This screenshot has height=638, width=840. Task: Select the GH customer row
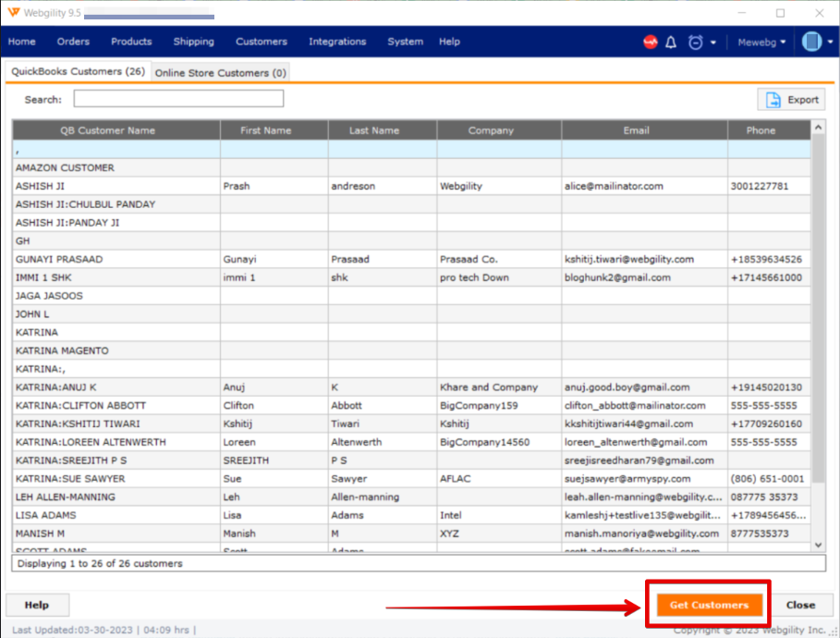(411, 240)
